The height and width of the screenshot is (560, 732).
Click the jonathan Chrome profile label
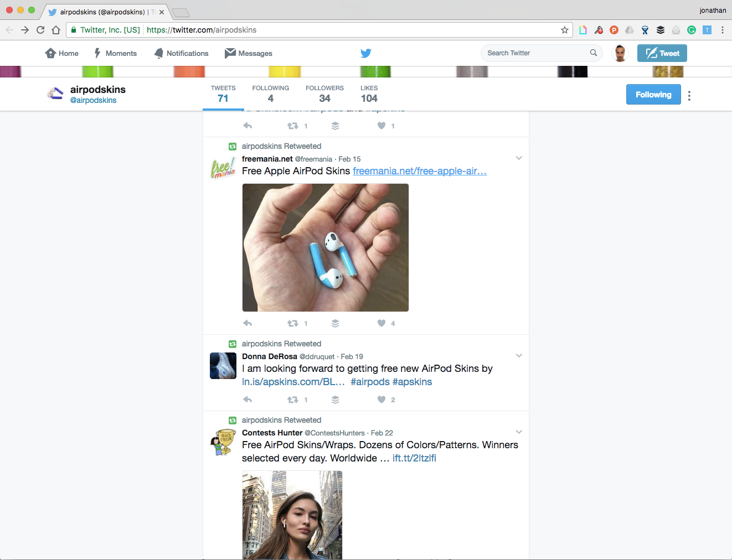tap(713, 11)
